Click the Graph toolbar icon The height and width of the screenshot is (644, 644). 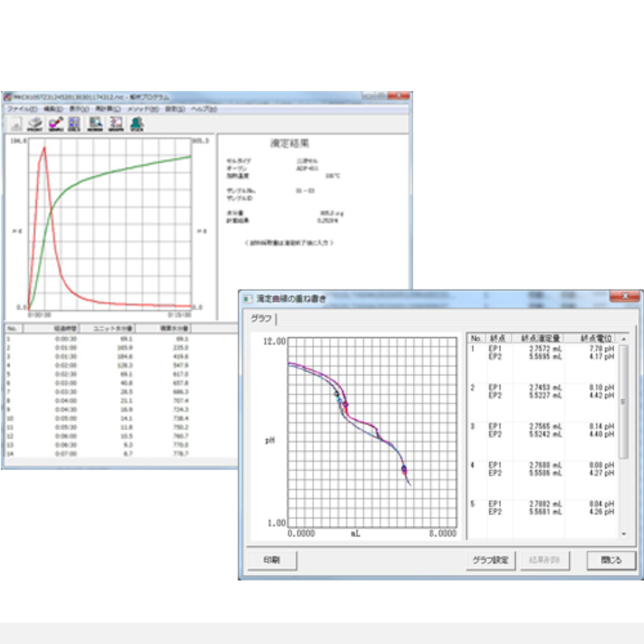tap(116, 125)
